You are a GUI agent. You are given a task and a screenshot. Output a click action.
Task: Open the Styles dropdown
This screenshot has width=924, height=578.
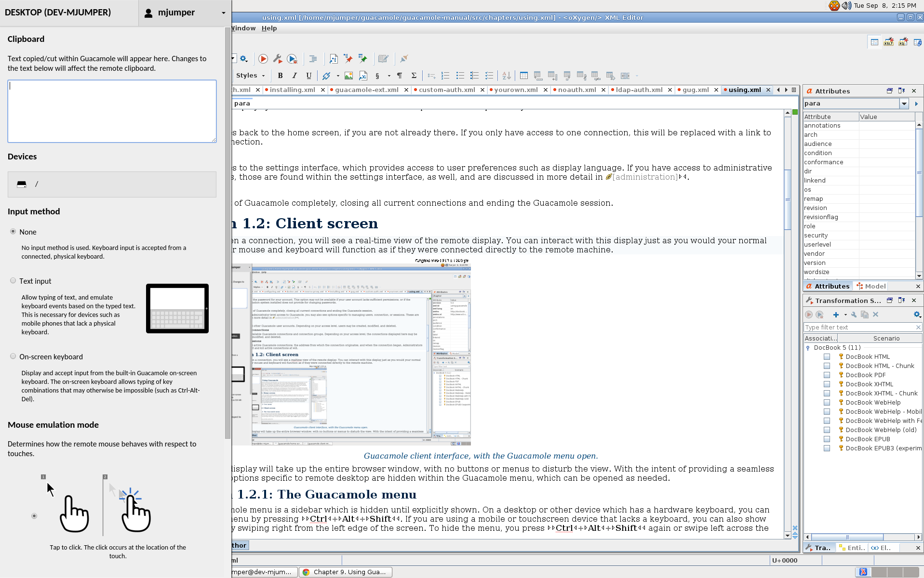(250, 76)
